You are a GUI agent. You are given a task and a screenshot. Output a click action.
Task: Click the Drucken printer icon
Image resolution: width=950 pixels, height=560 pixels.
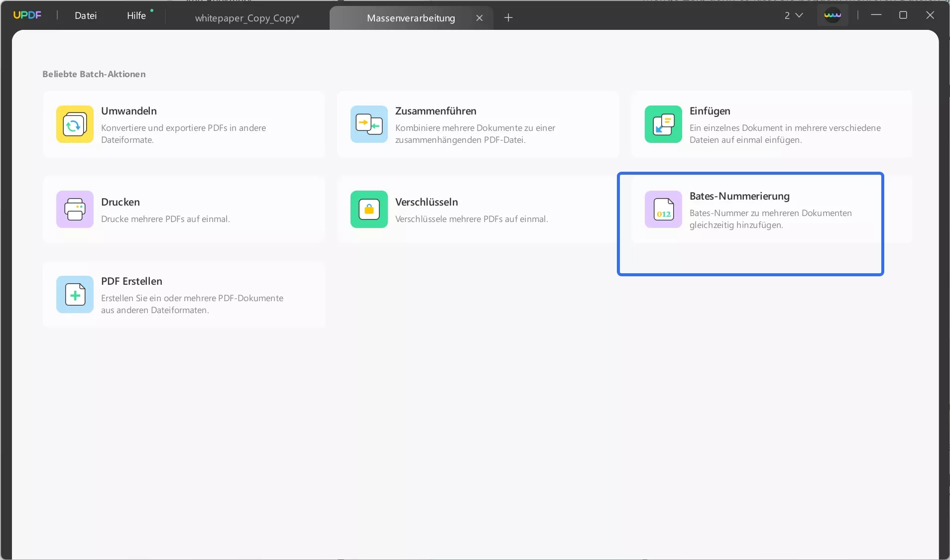(75, 209)
